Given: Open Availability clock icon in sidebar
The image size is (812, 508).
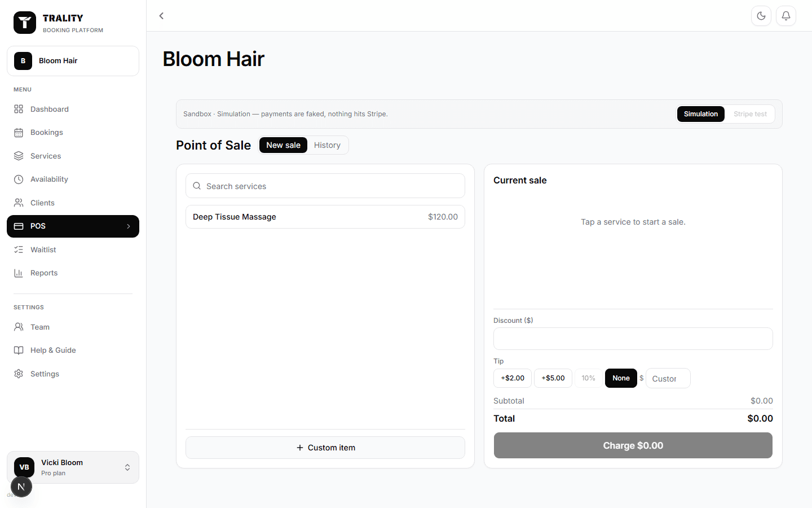Looking at the screenshot, I should tap(19, 179).
